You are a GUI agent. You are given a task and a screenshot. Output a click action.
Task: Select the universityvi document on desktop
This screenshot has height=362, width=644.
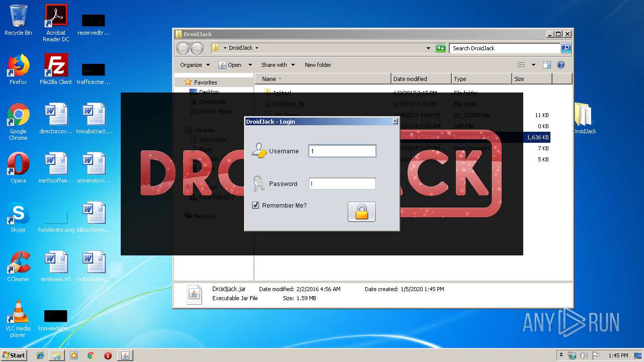(94, 168)
